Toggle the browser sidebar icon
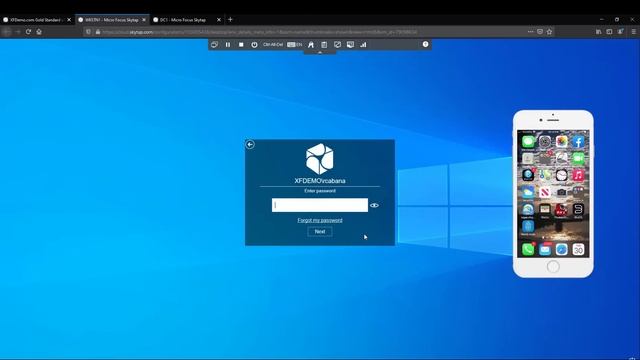 pos(609,31)
